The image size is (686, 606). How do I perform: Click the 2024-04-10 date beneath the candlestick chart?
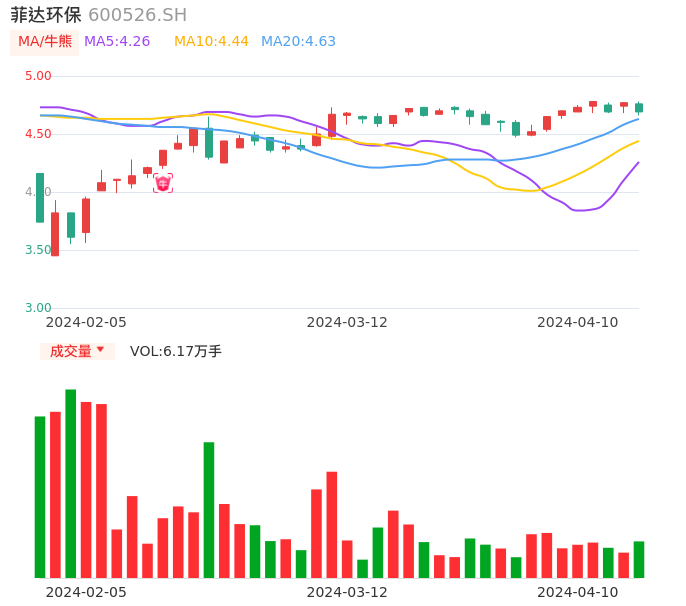coord(578,322)
